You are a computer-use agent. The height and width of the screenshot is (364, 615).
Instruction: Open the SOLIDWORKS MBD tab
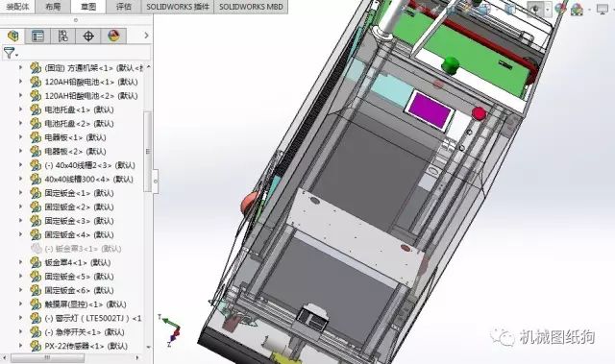(251, 7)
